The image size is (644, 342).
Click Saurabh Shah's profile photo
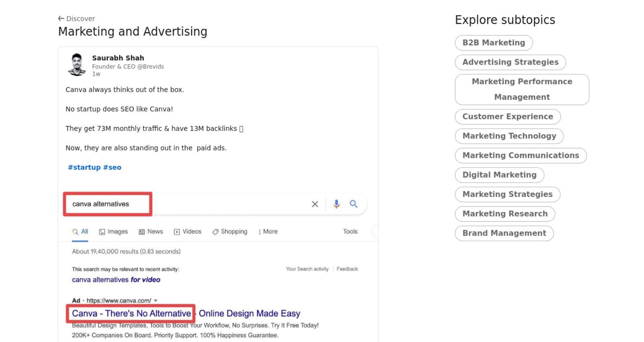coord(77,65)
